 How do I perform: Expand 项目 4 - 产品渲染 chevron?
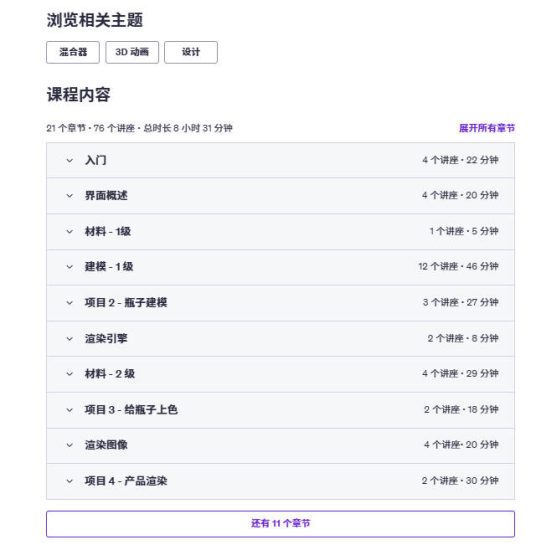pos(69,481)
